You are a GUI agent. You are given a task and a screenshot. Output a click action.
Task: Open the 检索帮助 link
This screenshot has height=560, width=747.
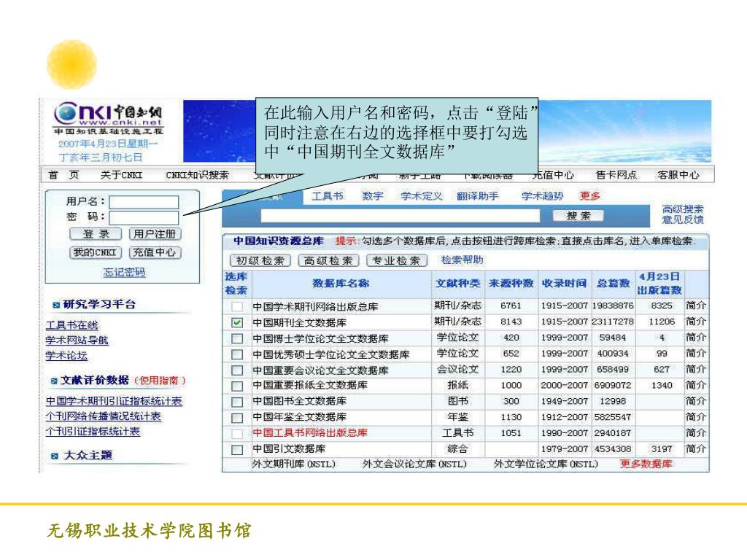tap(462, 260)
